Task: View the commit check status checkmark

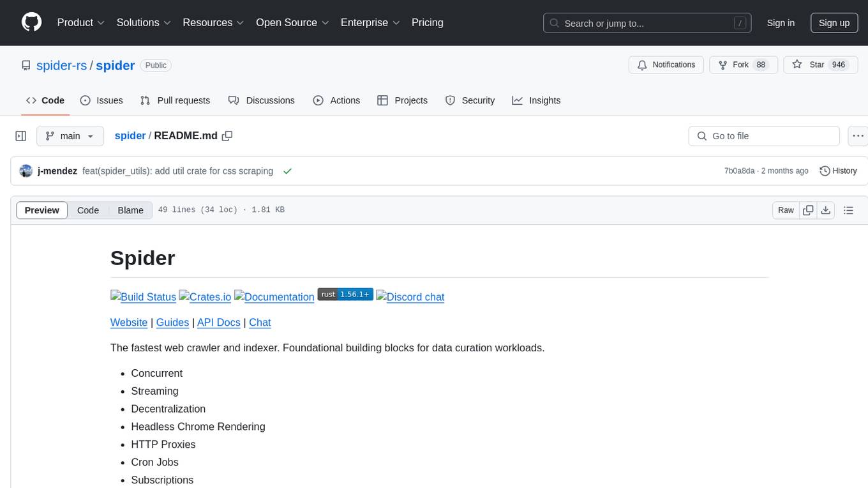Action: coord(287,171)
